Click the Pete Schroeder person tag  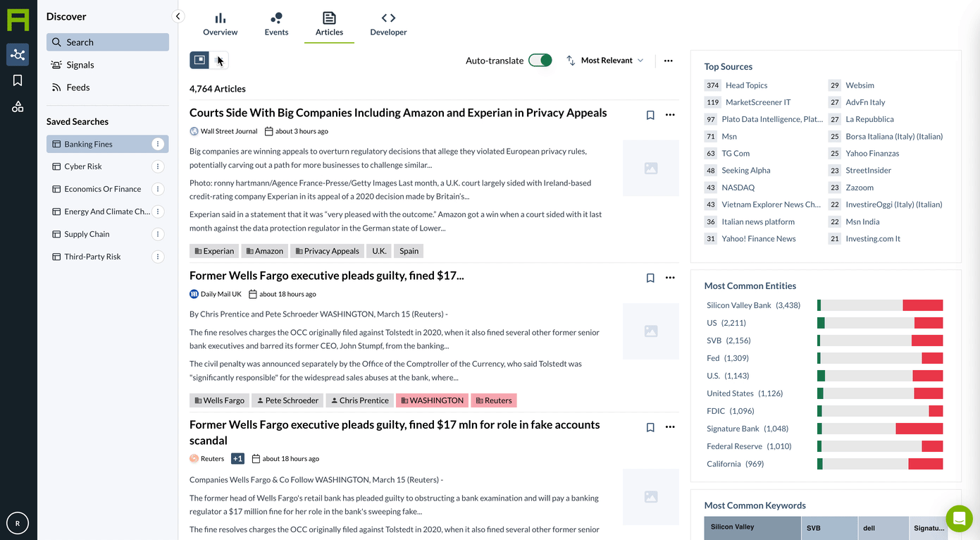click(287, 400)
